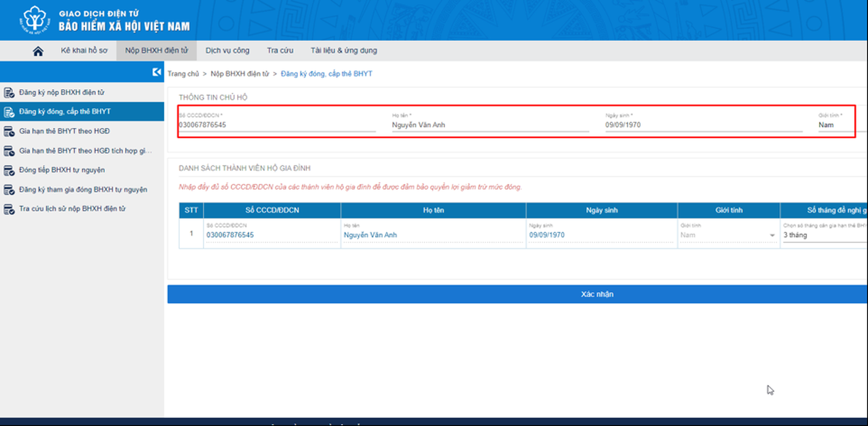Open Tài liệu & ứng dụng menu
This screenshot has width=868, height=426.
click(x=343, y=50)
